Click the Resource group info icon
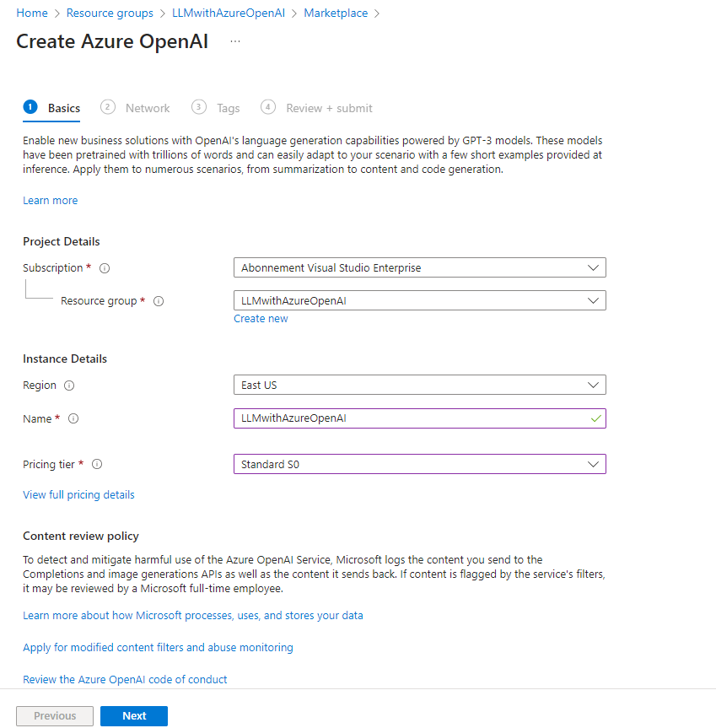Image resolution: width=716 pixels, height=728 pixels. [x=159, y=301]
